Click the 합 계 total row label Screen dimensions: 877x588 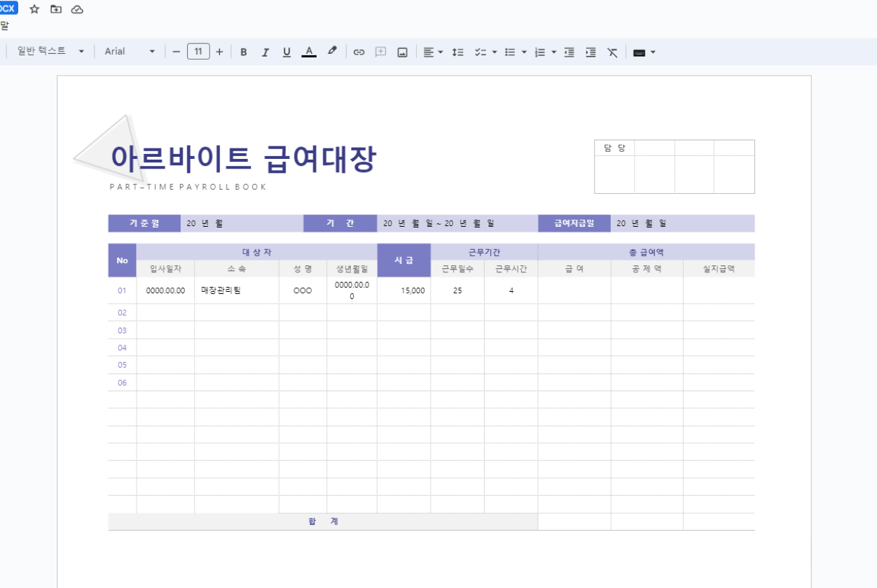(323, 521)
